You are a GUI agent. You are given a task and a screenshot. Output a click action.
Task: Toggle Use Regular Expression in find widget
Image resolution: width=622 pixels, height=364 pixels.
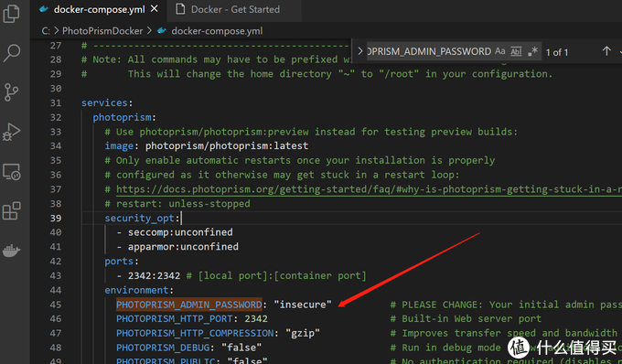pos(532,51)
